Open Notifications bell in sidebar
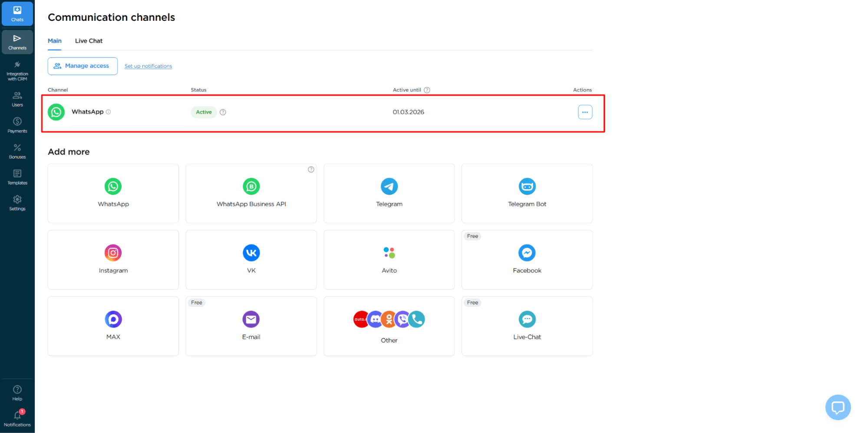Image resolution: width=868 pixels, height=433 pixels. pos(17,419)
